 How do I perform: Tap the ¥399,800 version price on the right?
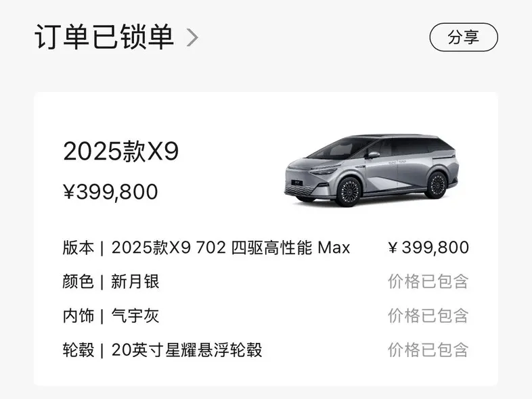pos(429,248)
